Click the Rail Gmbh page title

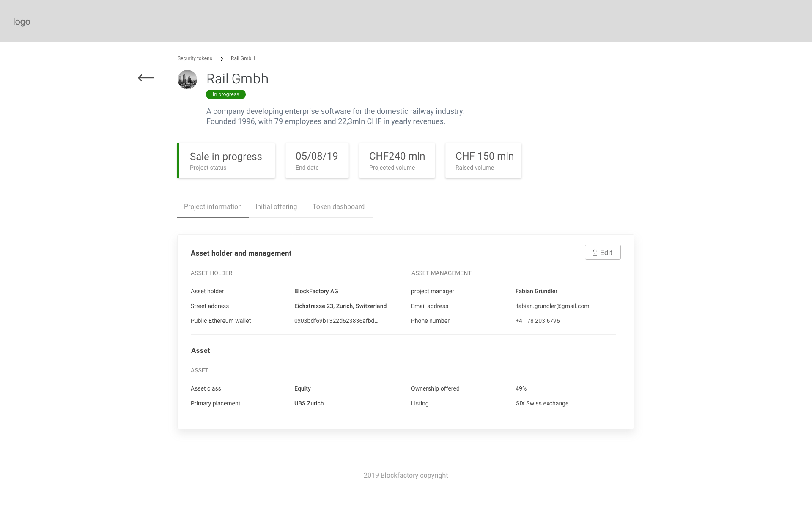click(x=237, y=79)
